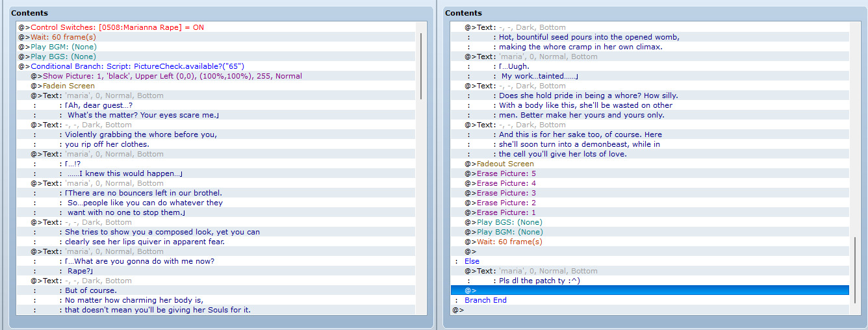Screen dimensions: 868x330
Task: Select the line 'But of course.'
Action: pyautogui.click(x=216, y=290)
